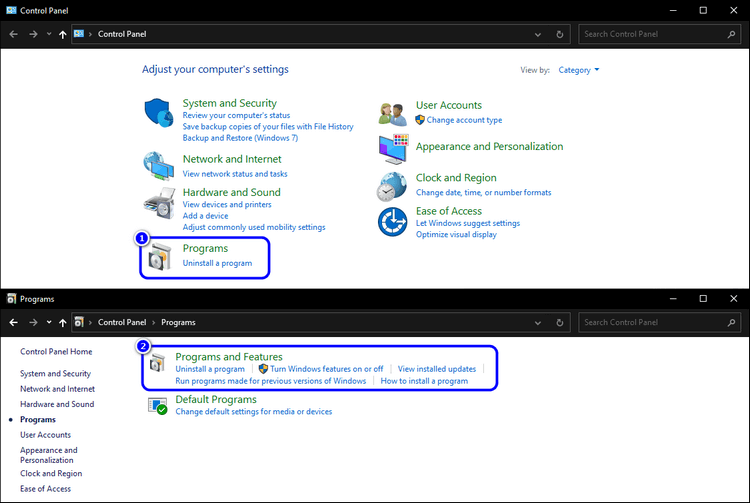The width and height of the screenshot is (750, 503).
Task: Select Ease of Access in sidebar
Action: point(45,489)
